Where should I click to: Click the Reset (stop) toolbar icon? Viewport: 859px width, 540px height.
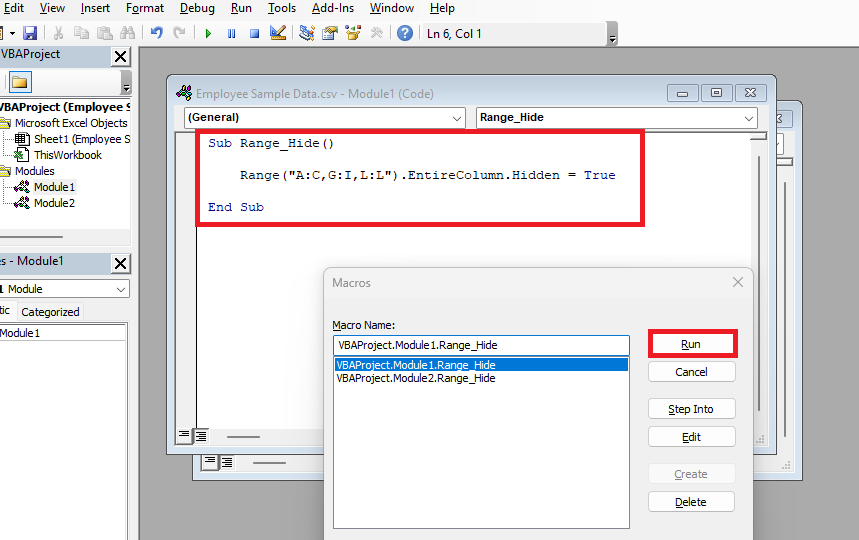pos(254,33)
